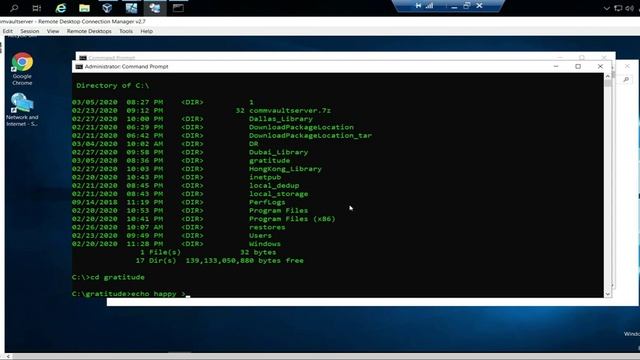Click 'Windows' directory entry
Viewport: 640px width, 360px height.
265,244
